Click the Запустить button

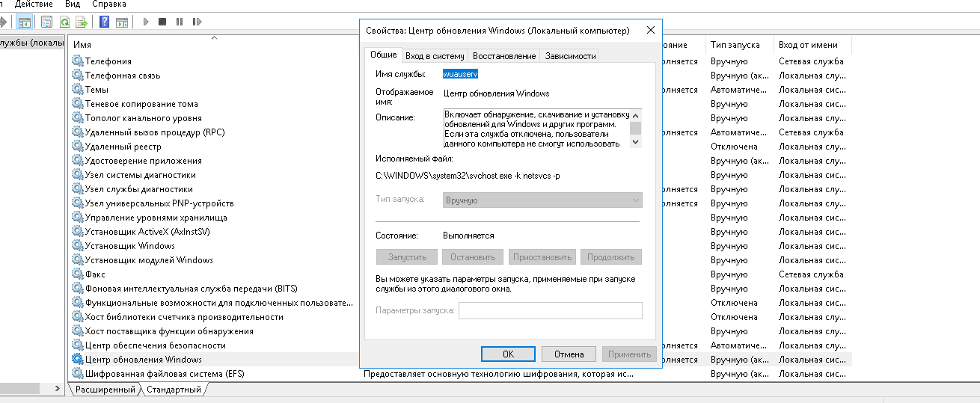407,257
